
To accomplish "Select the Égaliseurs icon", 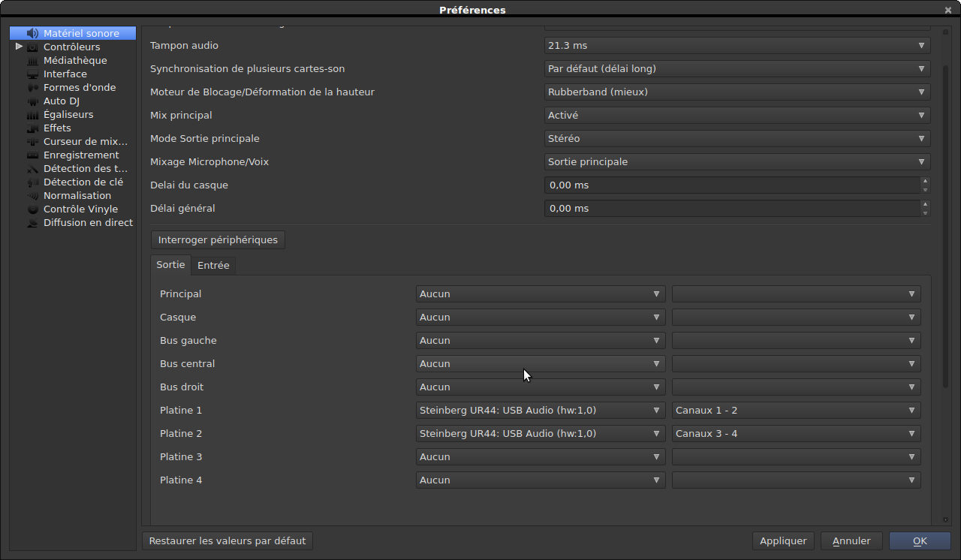I will pyautogui.click(x=32, y=115).
